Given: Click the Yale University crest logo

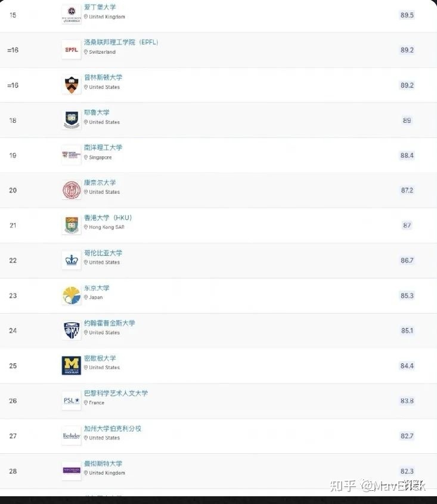Looking at the screenshot, I should tap(72, 120).
